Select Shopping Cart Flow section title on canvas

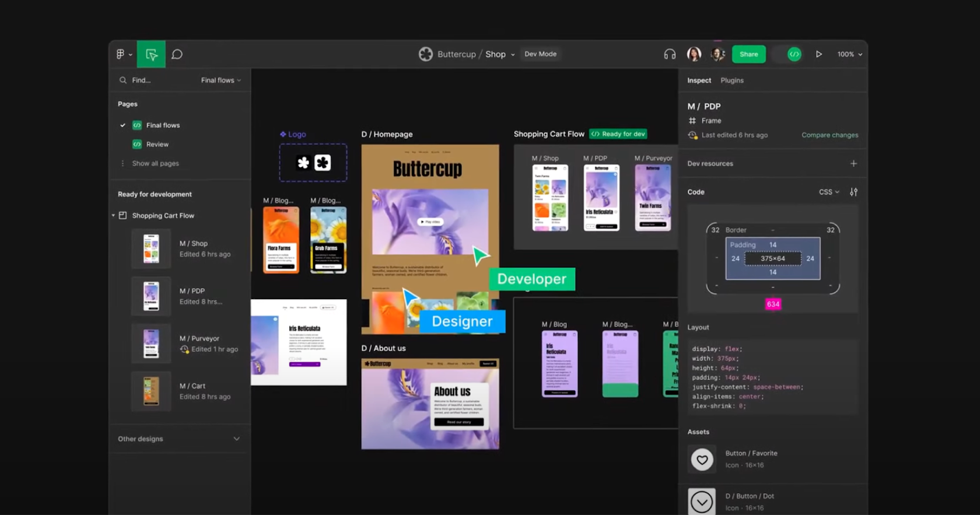pos(549,134)
